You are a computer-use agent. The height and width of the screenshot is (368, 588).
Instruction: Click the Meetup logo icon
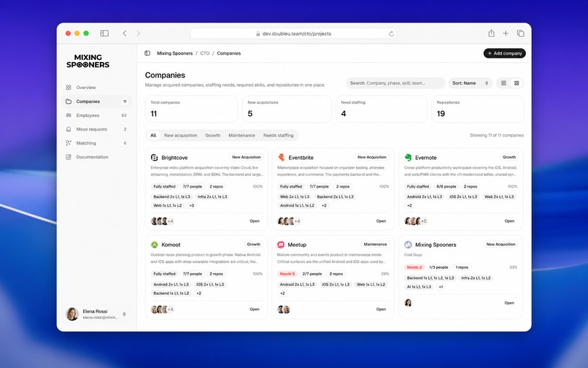281,245
